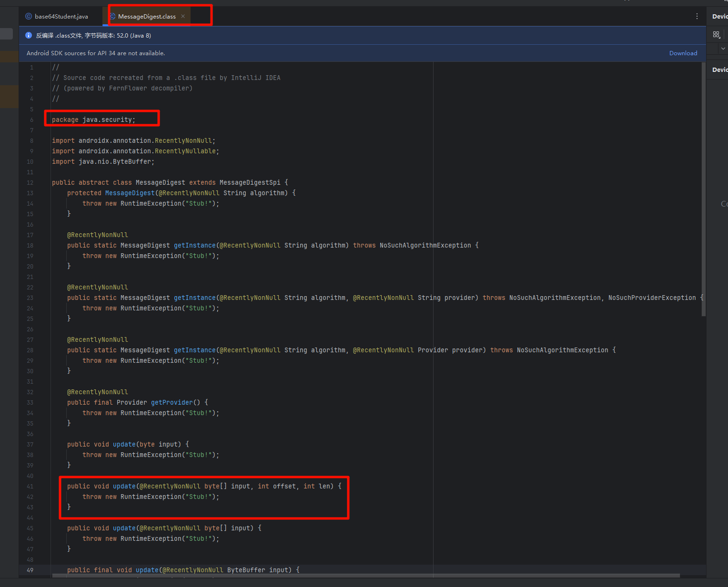Click the package java.security statement
Screen dimensions: 728x587
click(93, 119)
